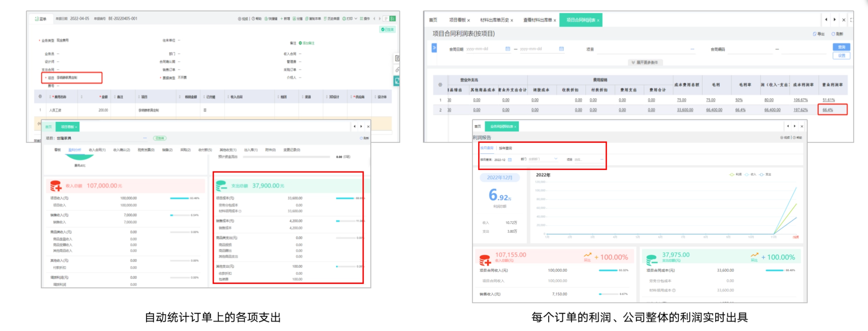Click the 导出 export icon
The width and height of the screenshot is (868, 331).
[815, 34]
